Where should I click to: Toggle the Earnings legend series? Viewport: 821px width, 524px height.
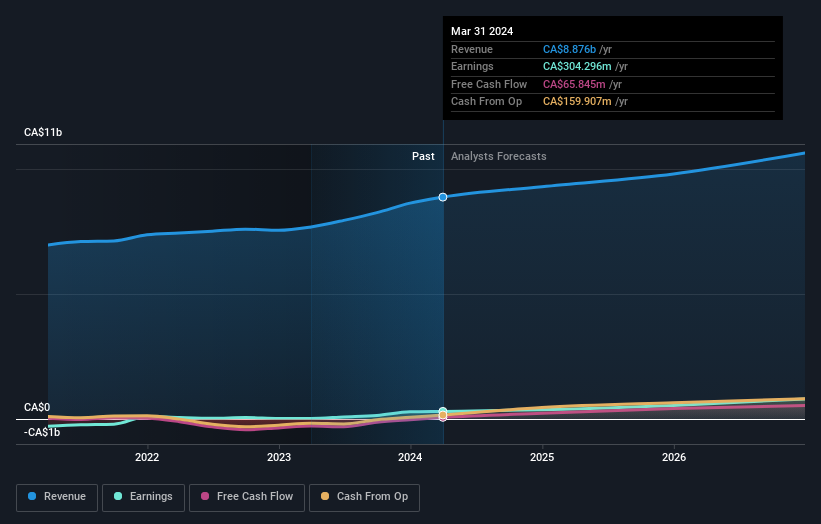coord(143,497)
